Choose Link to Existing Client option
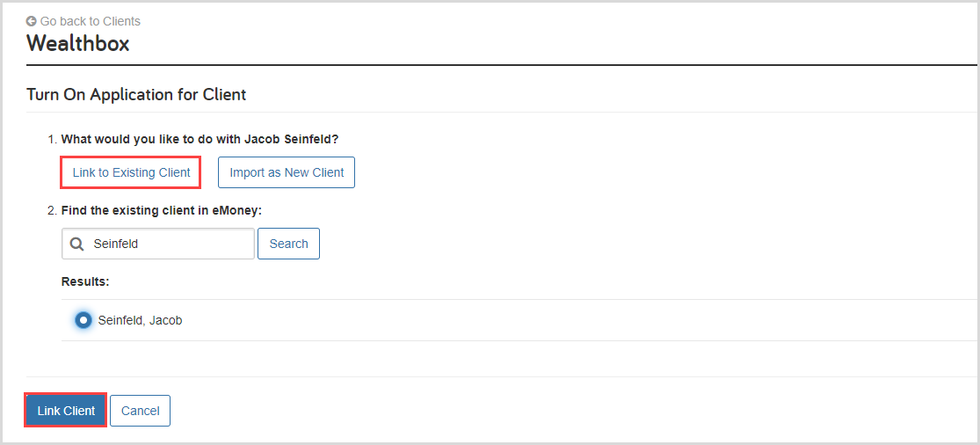 131,172
